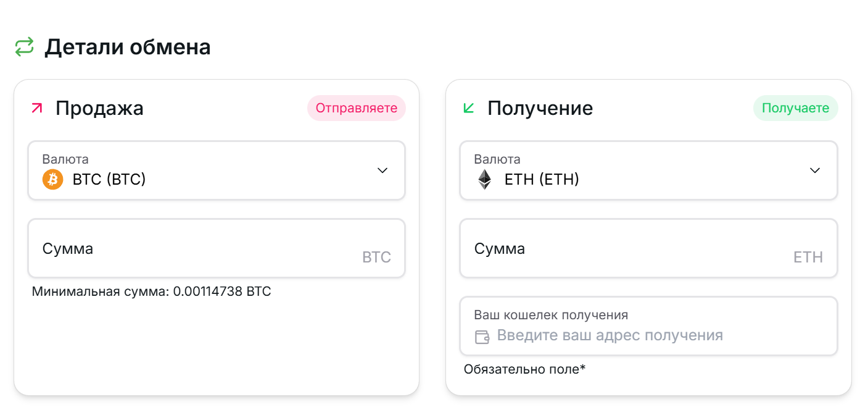Click the green downward arrow near Получение
The height and width of the screenshot is (415, 868).
469,107
